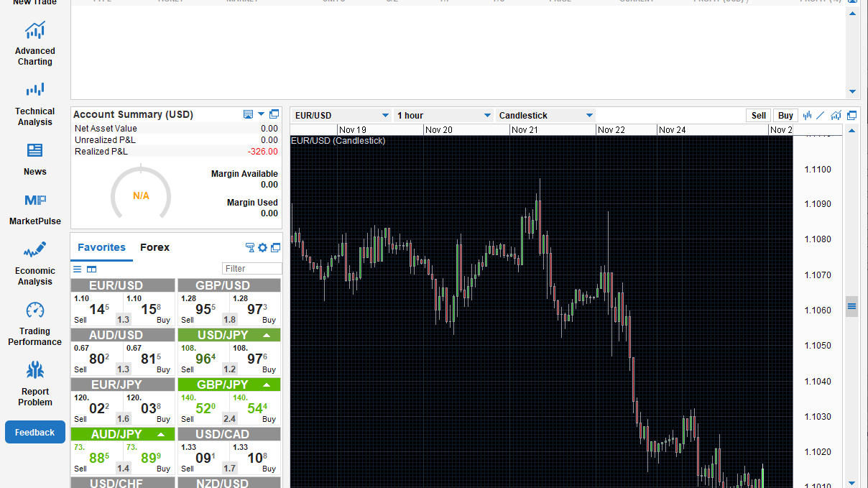Select the Favorites tab

tap(101, 247)
